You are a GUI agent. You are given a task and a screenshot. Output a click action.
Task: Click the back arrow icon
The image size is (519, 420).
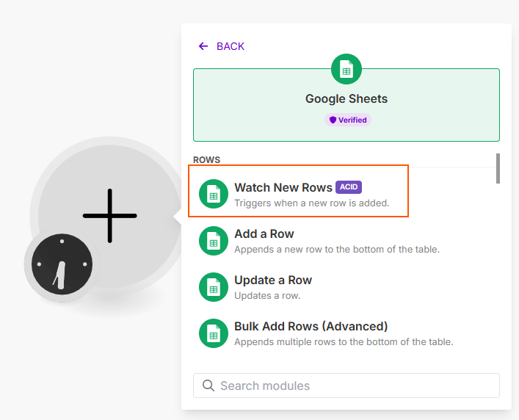[203, 46]
